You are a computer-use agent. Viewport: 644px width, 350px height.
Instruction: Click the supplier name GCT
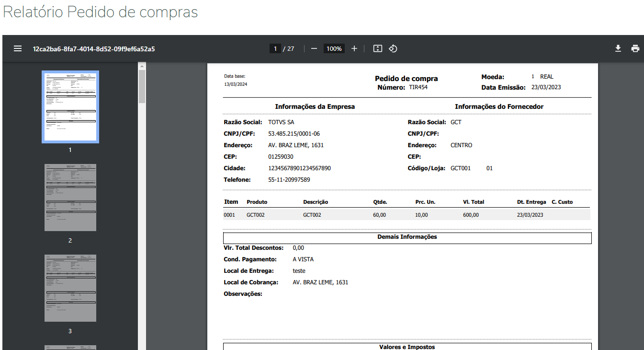click(456, 122)
